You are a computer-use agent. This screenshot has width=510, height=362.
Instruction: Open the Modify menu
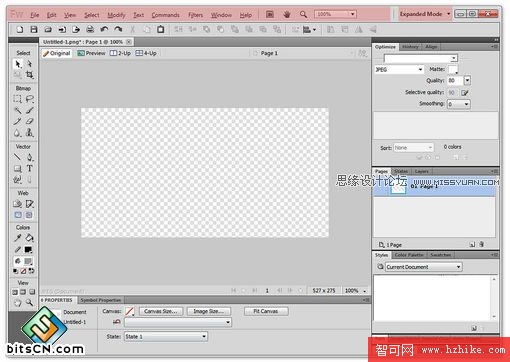[116, 15]
